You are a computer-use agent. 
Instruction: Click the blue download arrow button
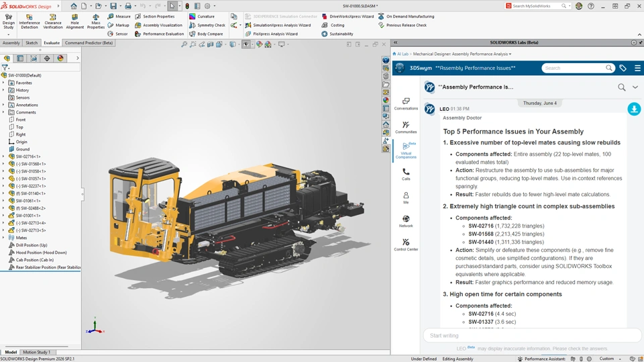click(634, 109)
